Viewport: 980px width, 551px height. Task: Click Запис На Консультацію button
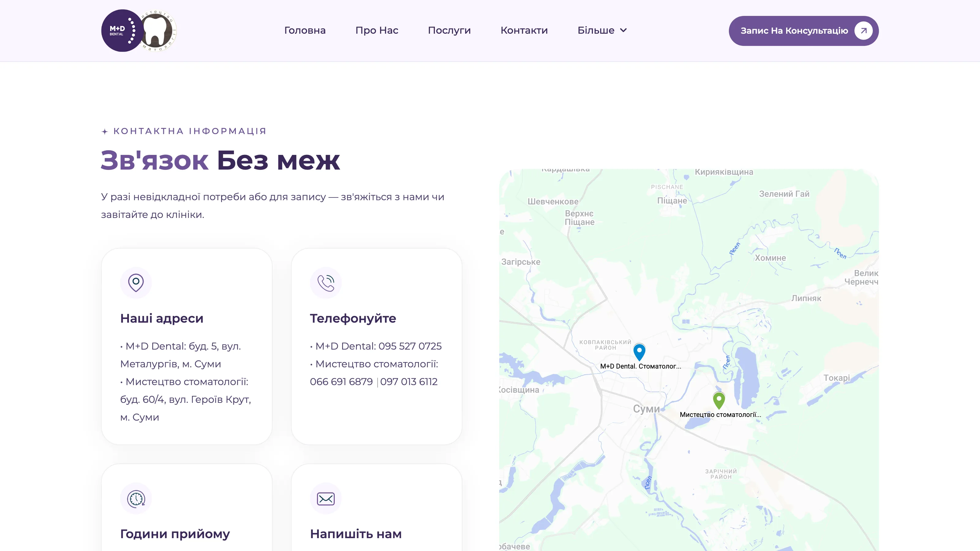(804, 31)
